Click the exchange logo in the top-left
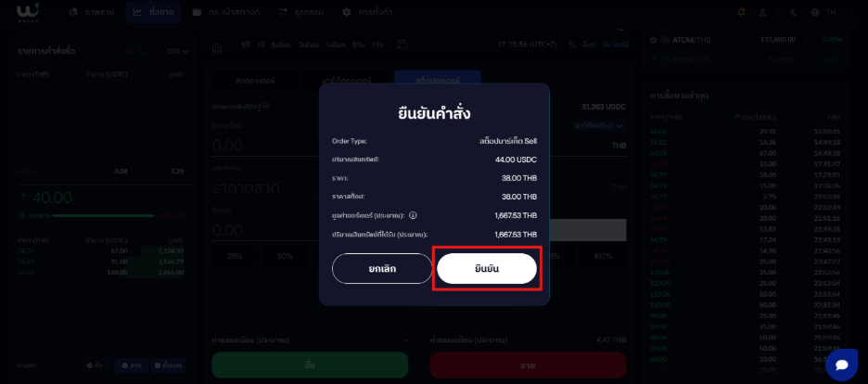Image resolution: width=868 pixels, height=384 pixels. (x=28, y=12)
